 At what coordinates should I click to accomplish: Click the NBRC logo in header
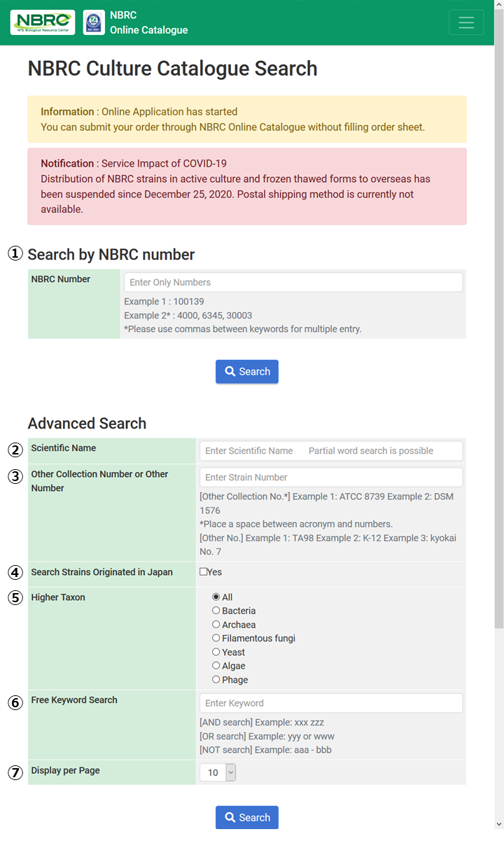click(x=43, y=22)
